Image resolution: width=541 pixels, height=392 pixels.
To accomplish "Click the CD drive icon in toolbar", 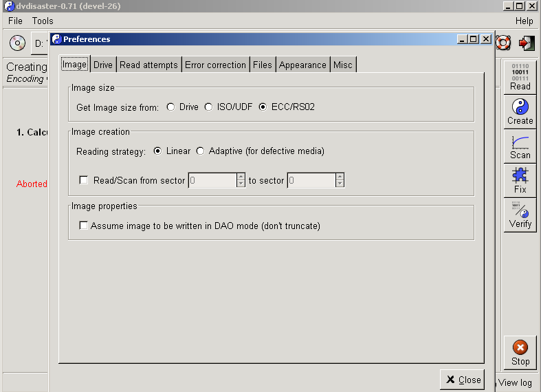I will (17, 43).
